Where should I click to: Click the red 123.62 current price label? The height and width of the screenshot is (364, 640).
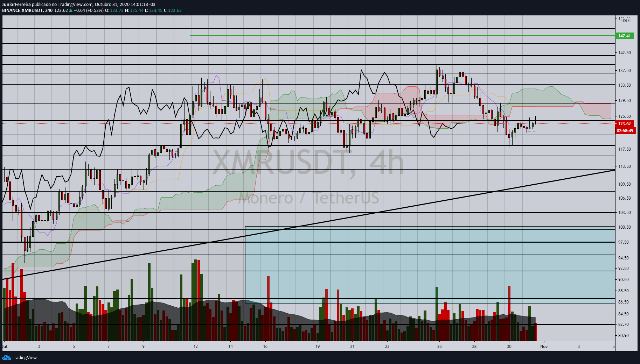click(624, 124)
